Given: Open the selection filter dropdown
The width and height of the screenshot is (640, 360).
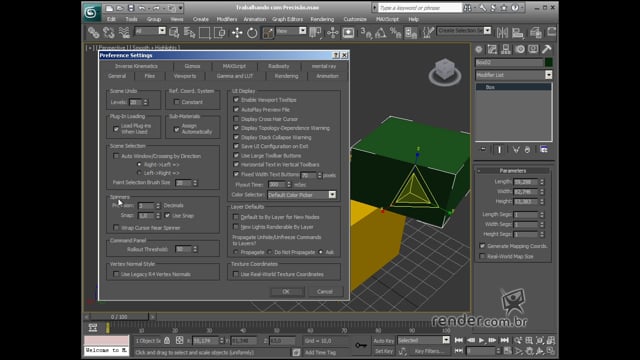Looking at the screenshot, I should (162, 31).
